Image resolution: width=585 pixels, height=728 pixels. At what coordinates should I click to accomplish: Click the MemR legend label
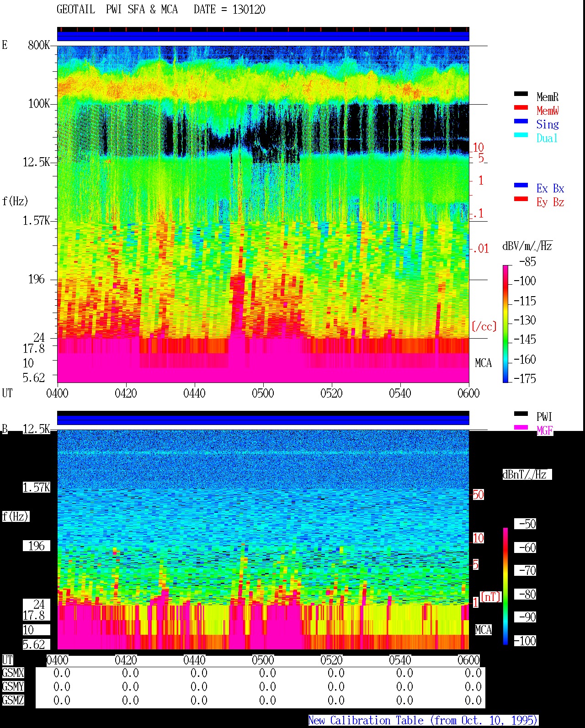click(548, 97)
